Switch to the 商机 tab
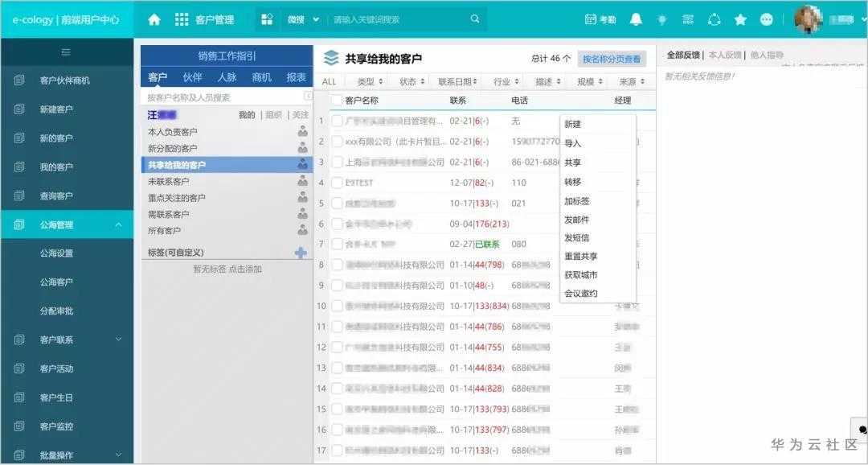The height and width of the screenshot is (465, 868). click(261, 77)
